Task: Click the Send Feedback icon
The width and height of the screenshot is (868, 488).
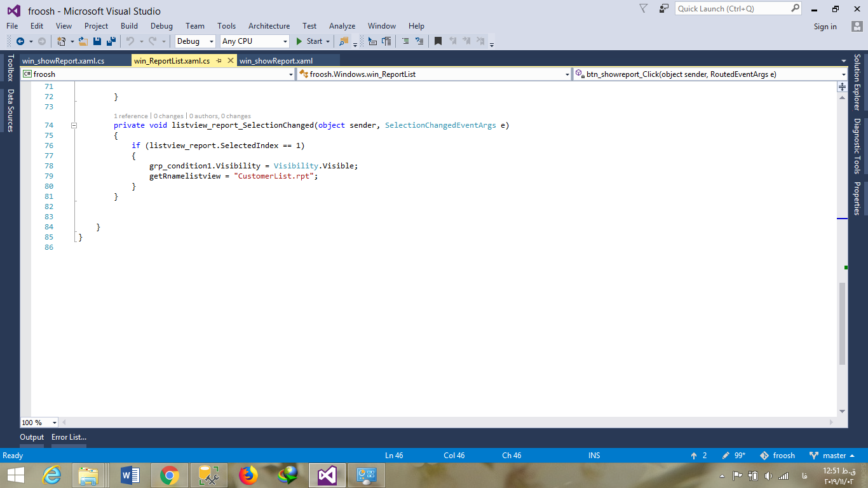Action: [x=663, y=8]
